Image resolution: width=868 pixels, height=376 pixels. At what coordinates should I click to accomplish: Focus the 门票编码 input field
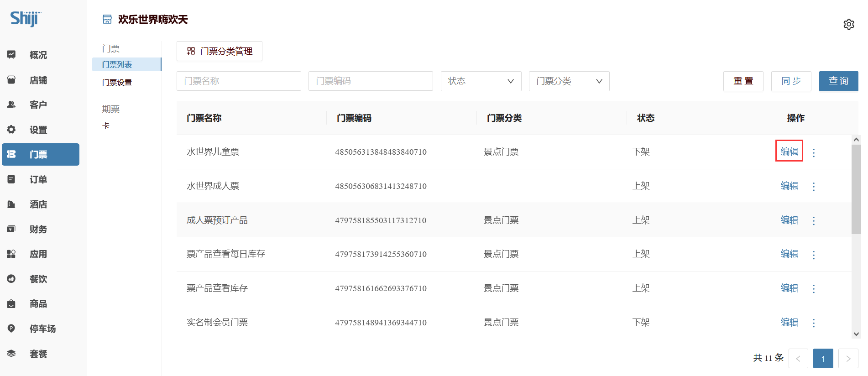[371, 81]
